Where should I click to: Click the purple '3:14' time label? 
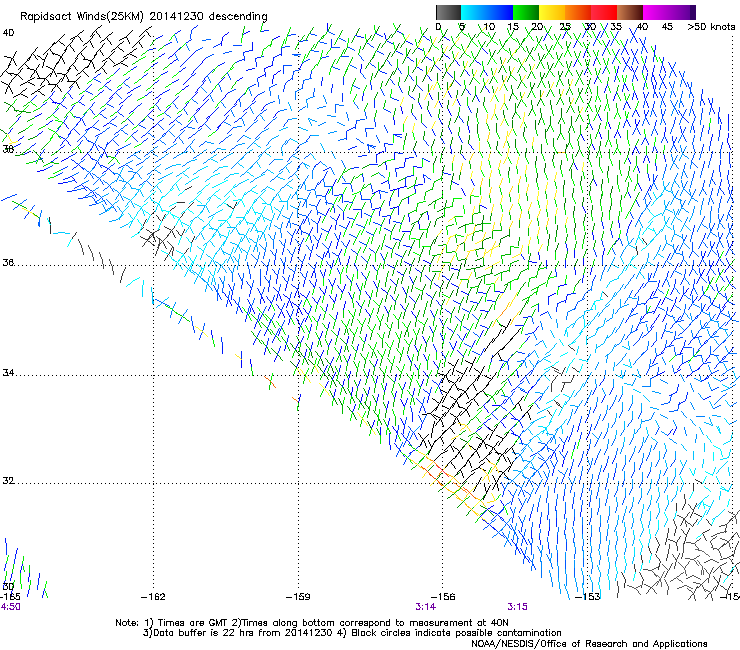pyautogui.click(x=425, y=607)
